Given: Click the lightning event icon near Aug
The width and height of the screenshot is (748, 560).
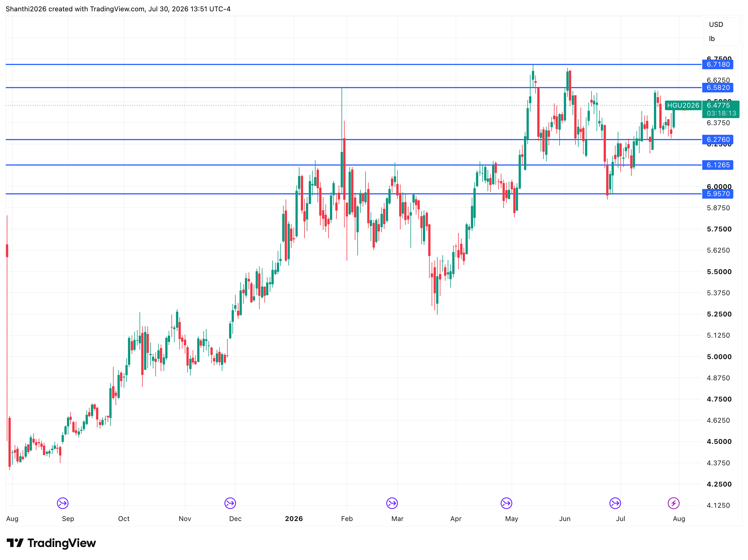Looking at the screenshot, I should pyautogui.click(x=674, y=503).
